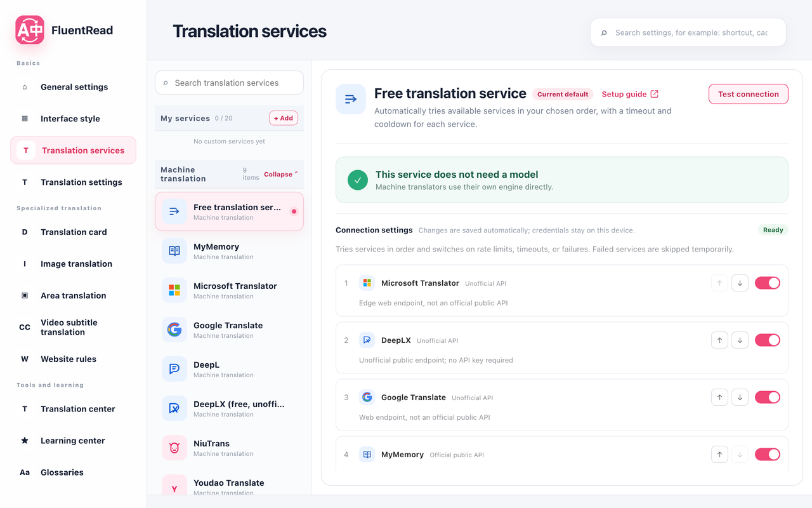
Task: Click the Learning center star icon
Action: tap(25, 441)
